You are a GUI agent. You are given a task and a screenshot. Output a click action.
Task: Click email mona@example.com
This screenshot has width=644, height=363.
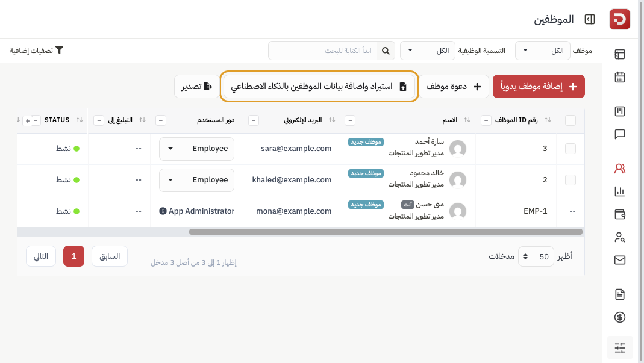(x=293, y=211)
